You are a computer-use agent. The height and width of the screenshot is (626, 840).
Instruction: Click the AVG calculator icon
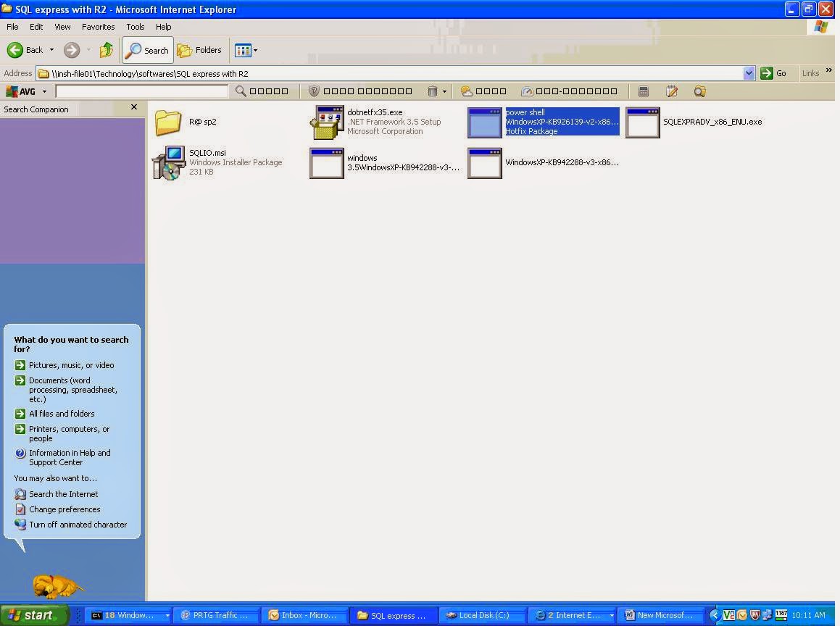pyautogui.click(x=644, y=91)
